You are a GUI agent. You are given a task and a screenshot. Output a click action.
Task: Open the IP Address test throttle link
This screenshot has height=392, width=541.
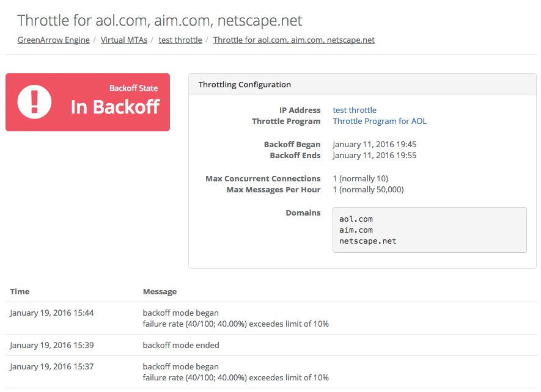point(355,111)
